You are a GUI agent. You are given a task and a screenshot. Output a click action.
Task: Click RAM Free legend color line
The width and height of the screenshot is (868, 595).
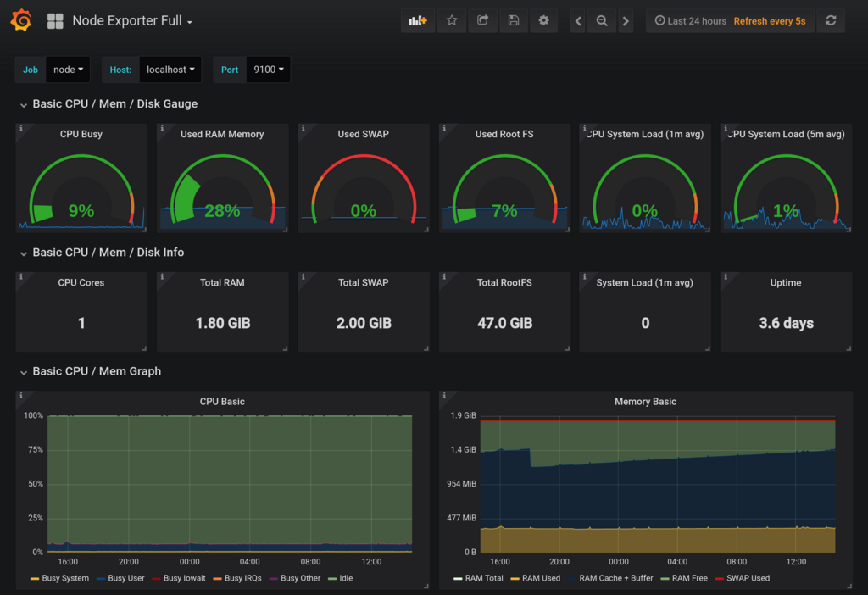[x=665, y=578]
